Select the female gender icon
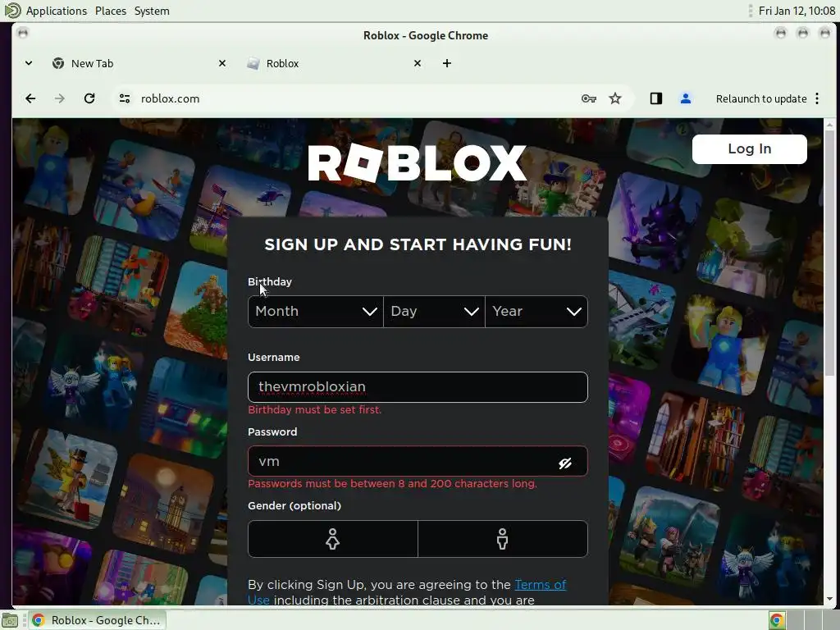Image resolution: width=840 pixels, height=630 pixels. pyautogui.click(x=333, y=539)
